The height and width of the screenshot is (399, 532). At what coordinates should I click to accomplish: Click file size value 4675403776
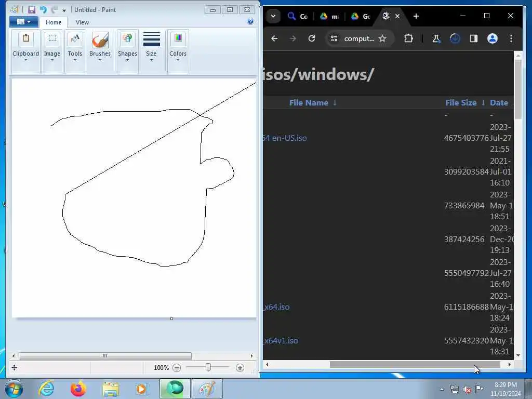466,138
